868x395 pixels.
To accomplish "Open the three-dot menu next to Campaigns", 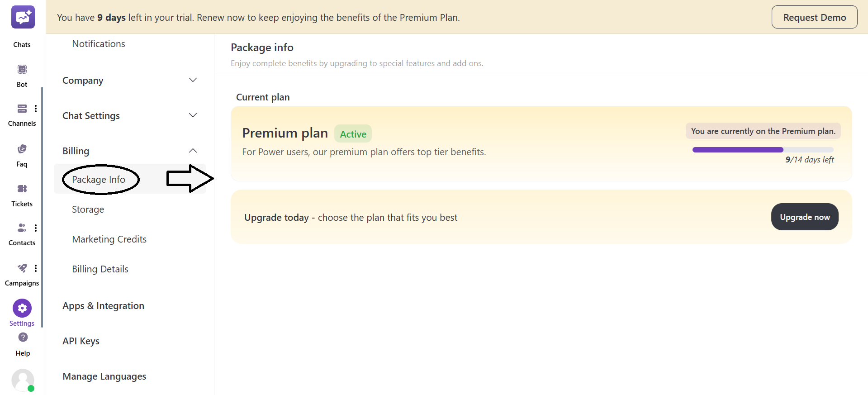I will pyautogui.click(x=36, y=268).
